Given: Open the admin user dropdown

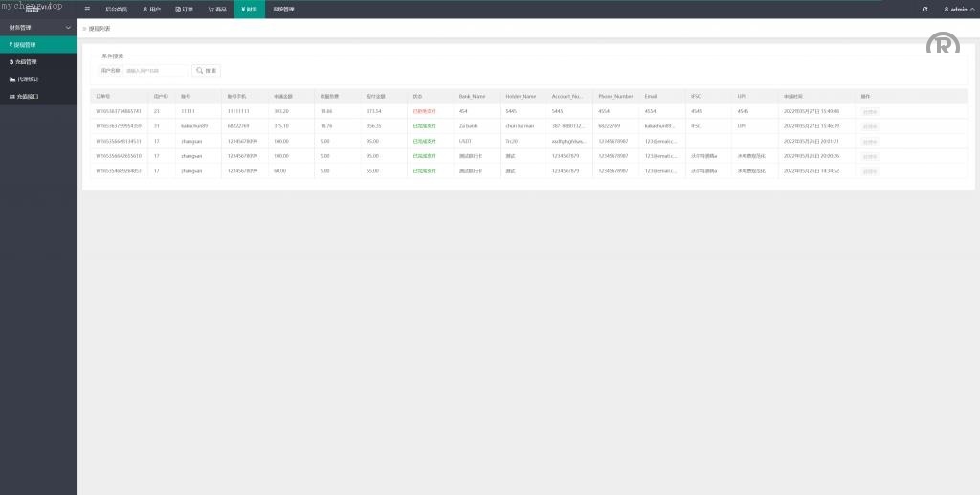Looking at the screenshot, I should (957, 9).
